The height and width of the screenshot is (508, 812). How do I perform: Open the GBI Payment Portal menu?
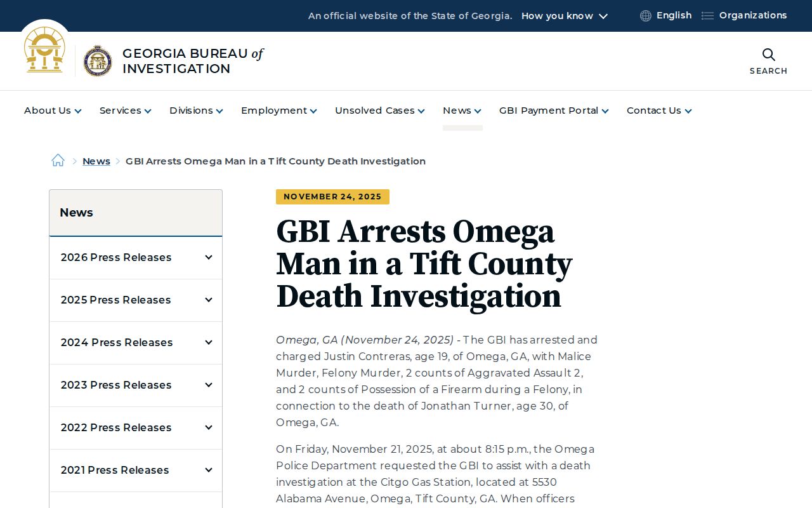pyautogui.click(x=554, y=110)
